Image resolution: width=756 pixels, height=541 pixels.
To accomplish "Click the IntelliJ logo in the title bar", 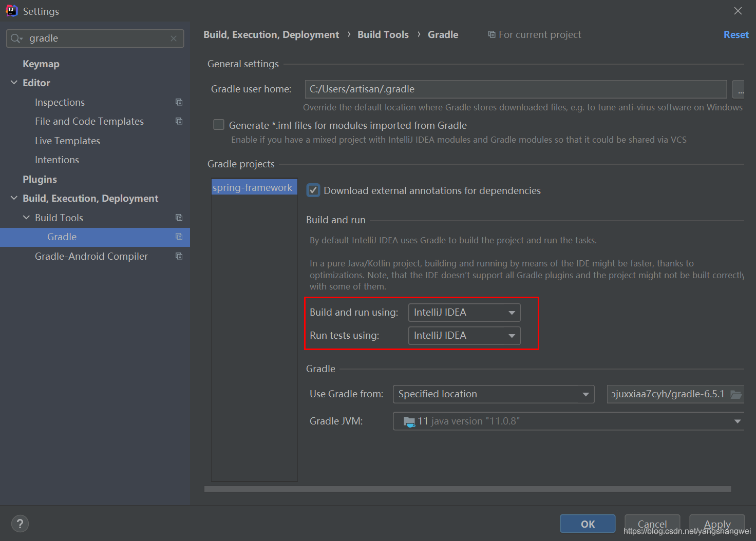I will [11, 11].
